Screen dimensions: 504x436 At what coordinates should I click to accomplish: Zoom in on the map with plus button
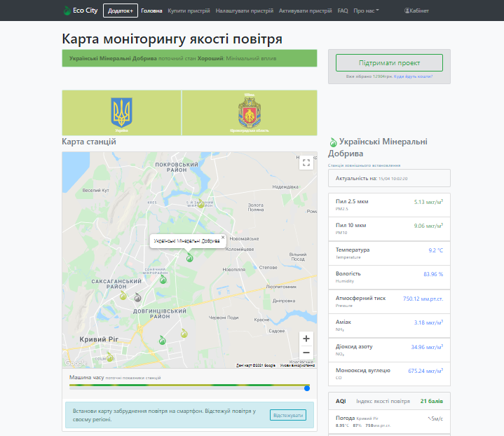point(306,338)
